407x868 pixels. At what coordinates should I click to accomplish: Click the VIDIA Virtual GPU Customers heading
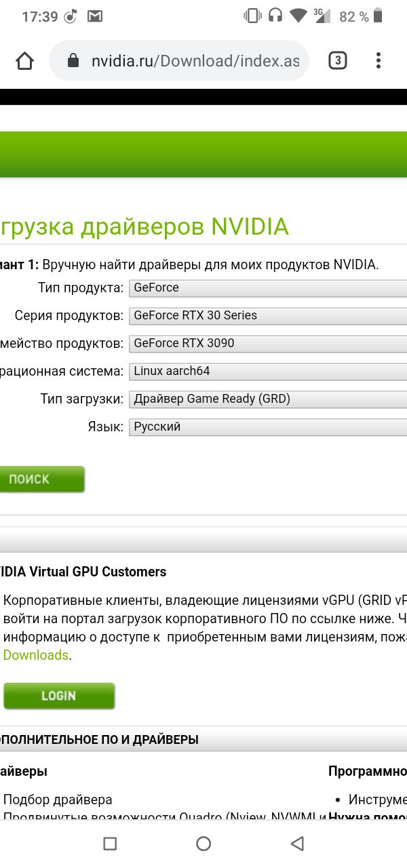tap(83, 572)
